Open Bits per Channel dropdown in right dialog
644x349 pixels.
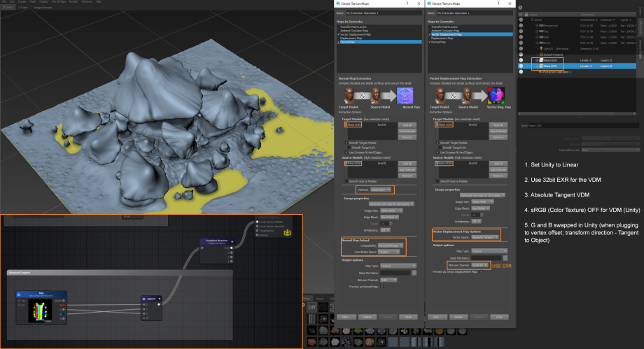[x=479, y=265]
